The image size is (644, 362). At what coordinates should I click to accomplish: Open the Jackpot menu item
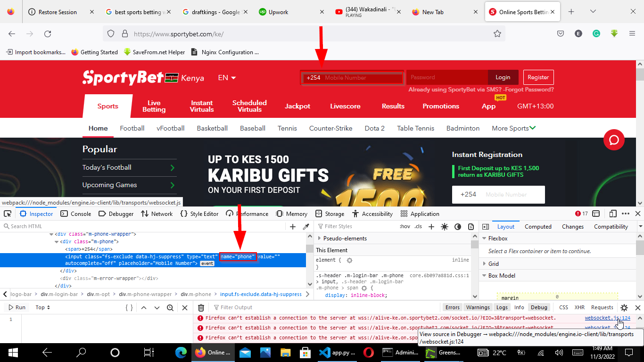tap(297, 106)
